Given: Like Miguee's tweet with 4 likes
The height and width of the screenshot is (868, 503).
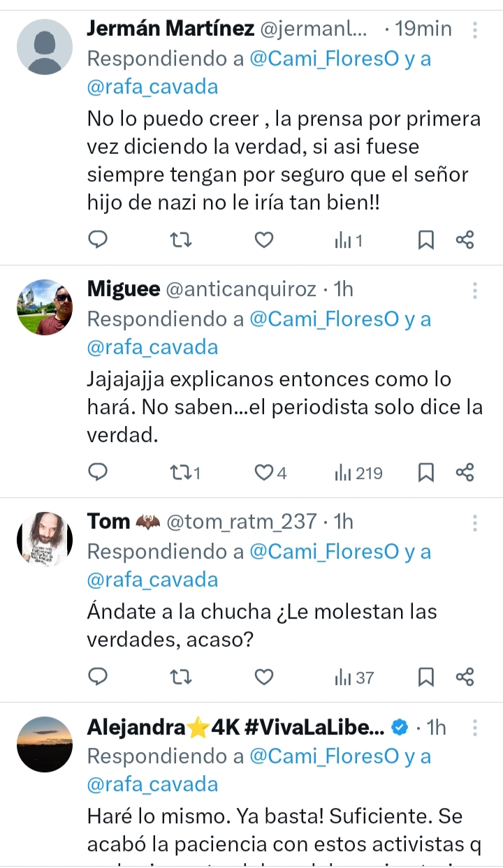Looking at the screenshot, I should click(x=263, y=473).
